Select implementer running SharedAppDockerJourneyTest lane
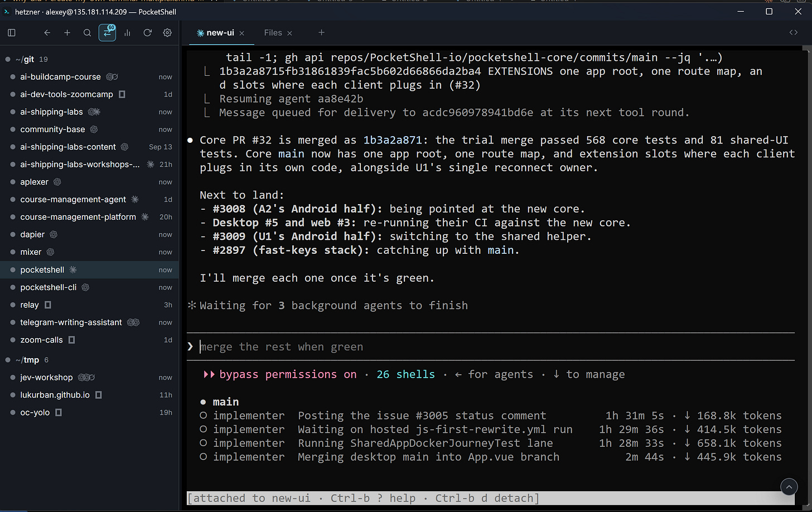 (491, 443)
